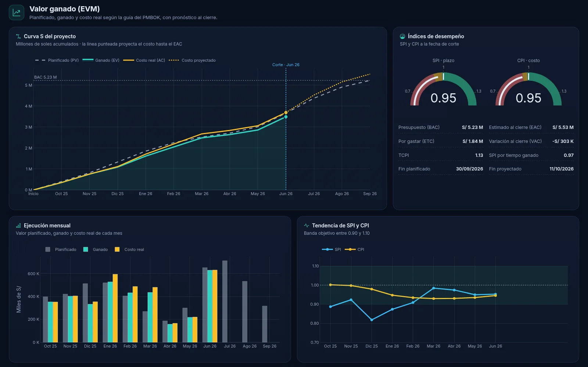588x367 pixels.
Task: Click the gray Jul 26 planned bar
Action: 225,302
